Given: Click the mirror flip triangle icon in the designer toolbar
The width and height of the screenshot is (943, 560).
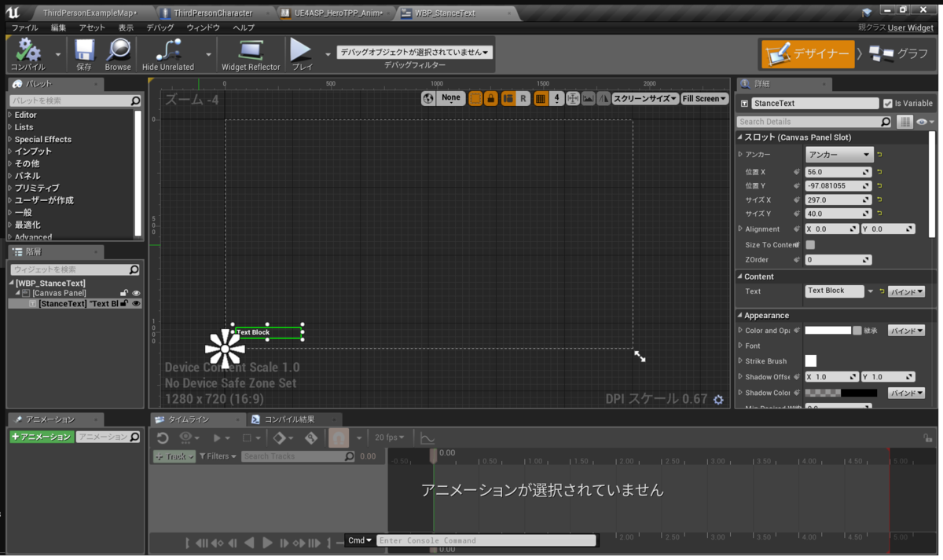Looking at the screenshot, I should [x=603, y=99].
